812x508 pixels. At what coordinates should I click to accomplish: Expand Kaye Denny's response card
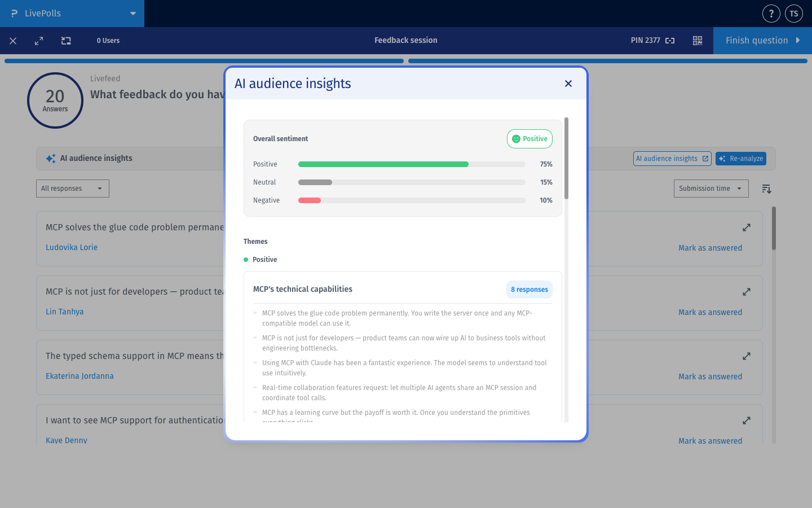747,421
